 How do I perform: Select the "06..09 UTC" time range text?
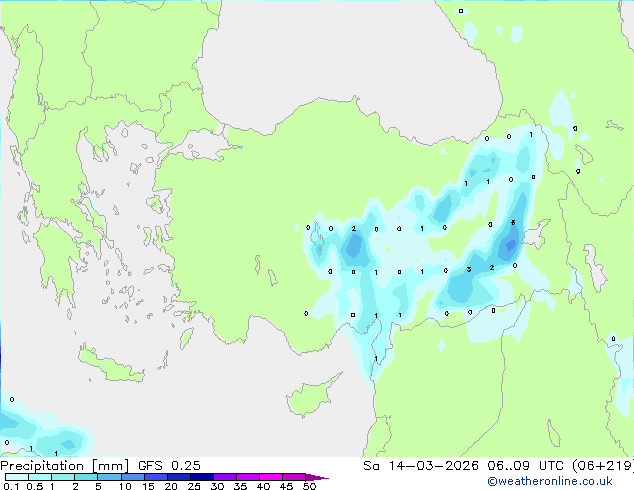[x=525, y=466]
